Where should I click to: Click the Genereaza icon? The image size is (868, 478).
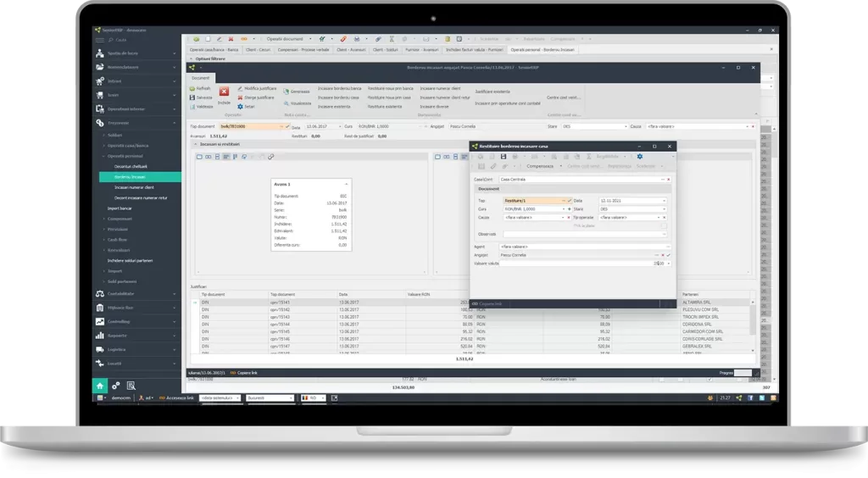pyautogui.click(x=287, y=92)
